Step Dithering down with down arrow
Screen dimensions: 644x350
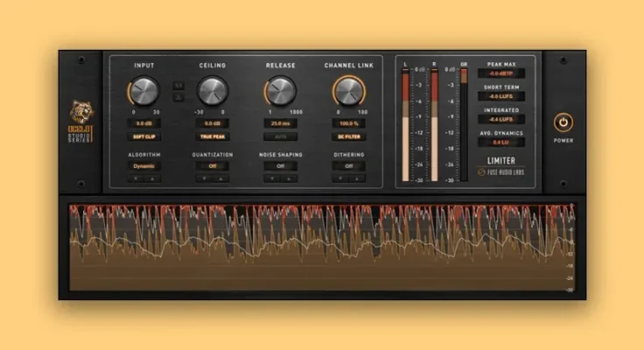click(x=341, y=178)
